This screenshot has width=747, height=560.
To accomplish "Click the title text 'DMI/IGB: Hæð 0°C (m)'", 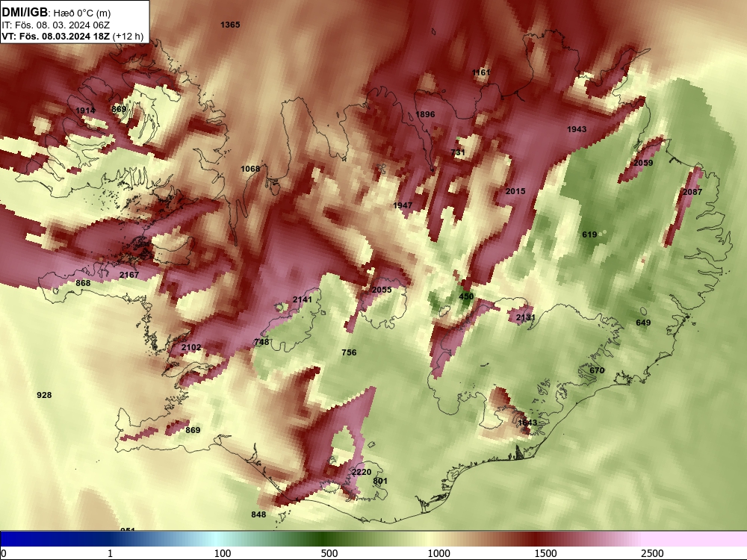I will coord(56,13).
